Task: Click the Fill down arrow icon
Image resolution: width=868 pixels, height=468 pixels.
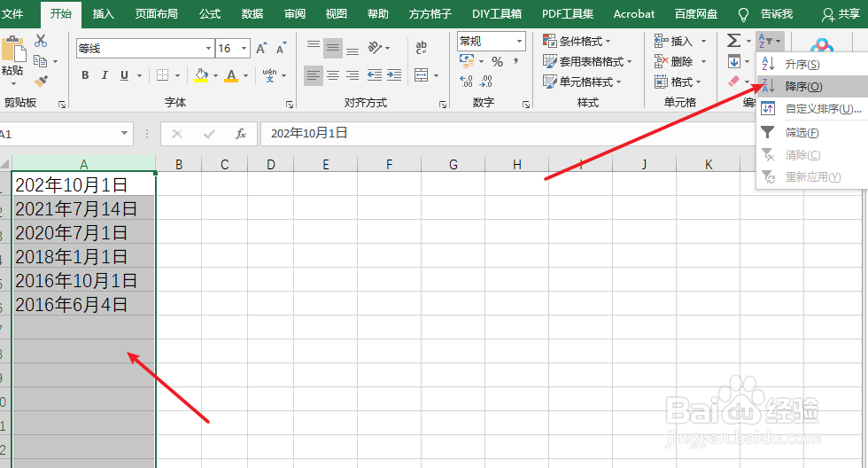Action: pyautogui.click(x=734, y=61)
